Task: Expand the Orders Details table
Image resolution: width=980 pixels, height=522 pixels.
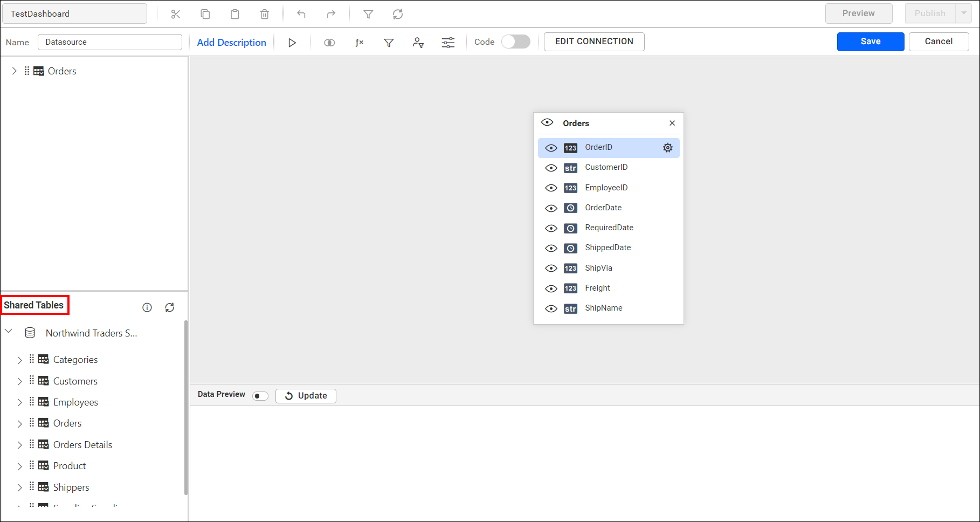Action: click(20, 445)
